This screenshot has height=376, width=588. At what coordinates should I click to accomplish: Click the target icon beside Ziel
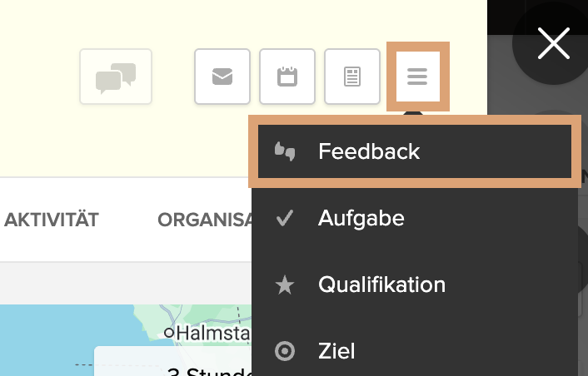tap(285, 351)
